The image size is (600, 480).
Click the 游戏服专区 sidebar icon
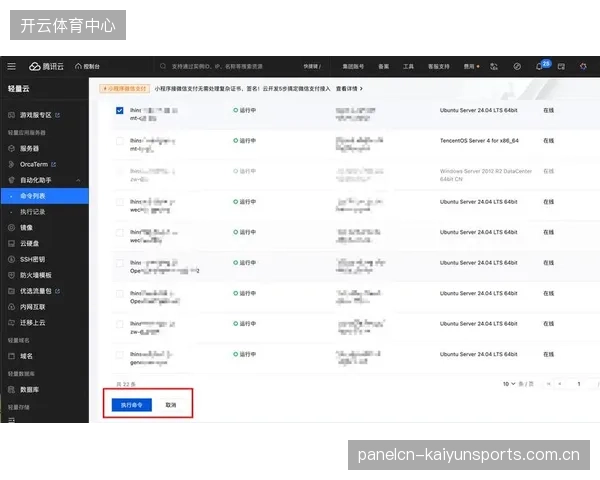[11, 115]
